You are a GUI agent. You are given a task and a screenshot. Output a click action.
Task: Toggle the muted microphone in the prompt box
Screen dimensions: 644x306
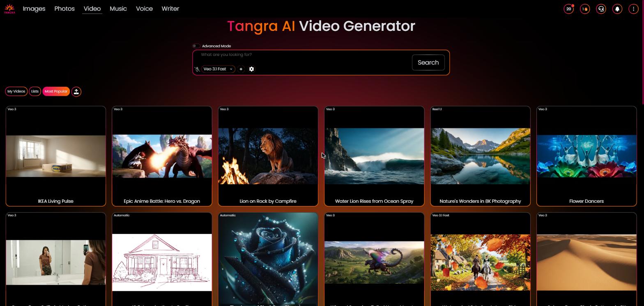[197, 69]
